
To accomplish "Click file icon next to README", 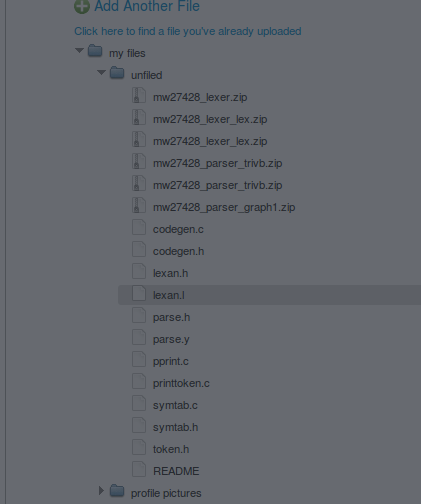I will pos(139,469).
